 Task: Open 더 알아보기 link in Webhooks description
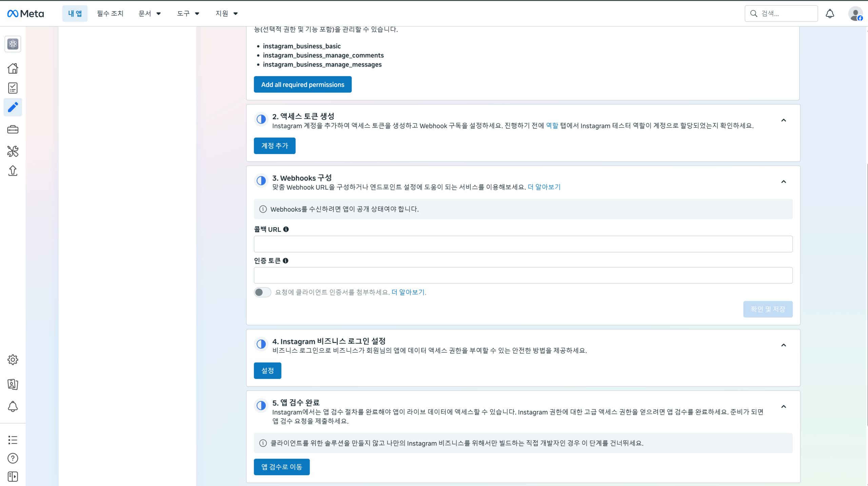[x=544, y=187]
